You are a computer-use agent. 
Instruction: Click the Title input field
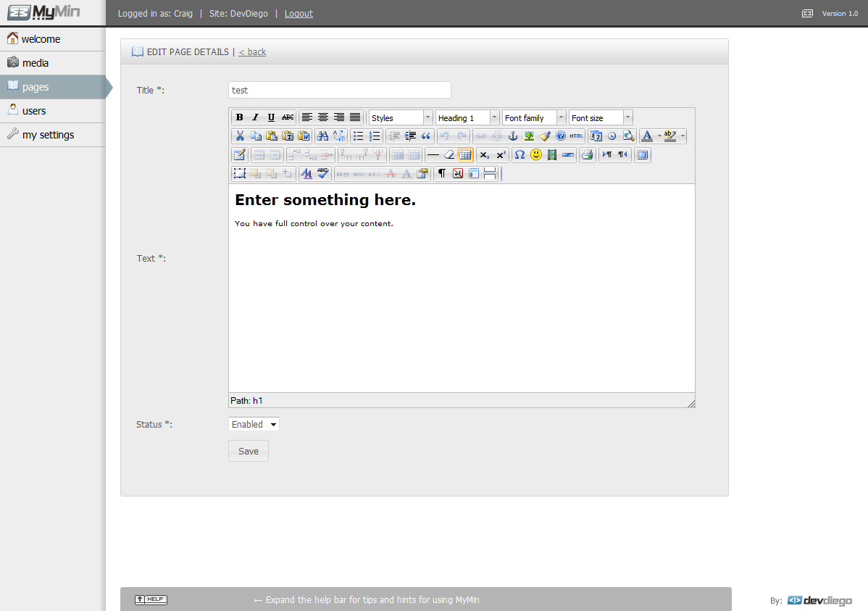click(x=339, y=90)
